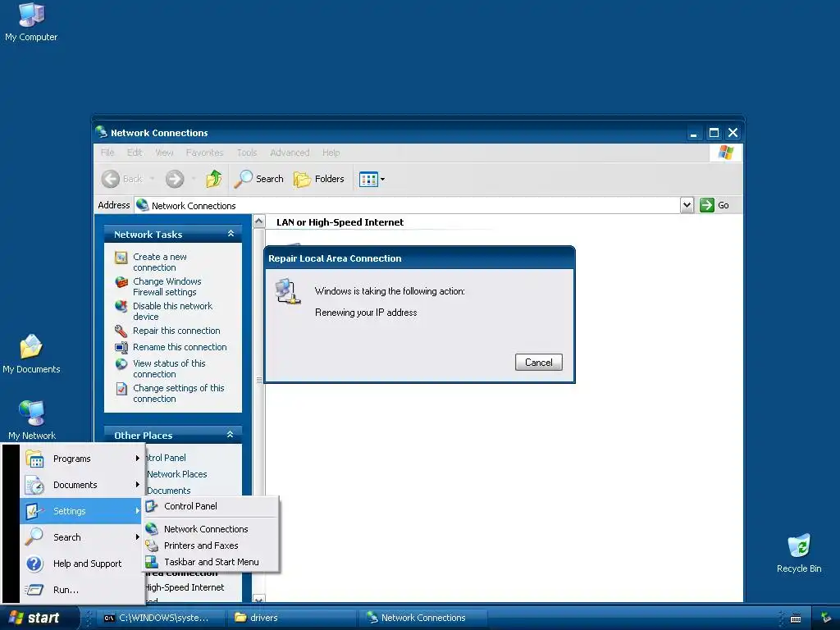Screen dimensions: 840x630
Task: Open the Tools menu
Action: coord(247,153)
